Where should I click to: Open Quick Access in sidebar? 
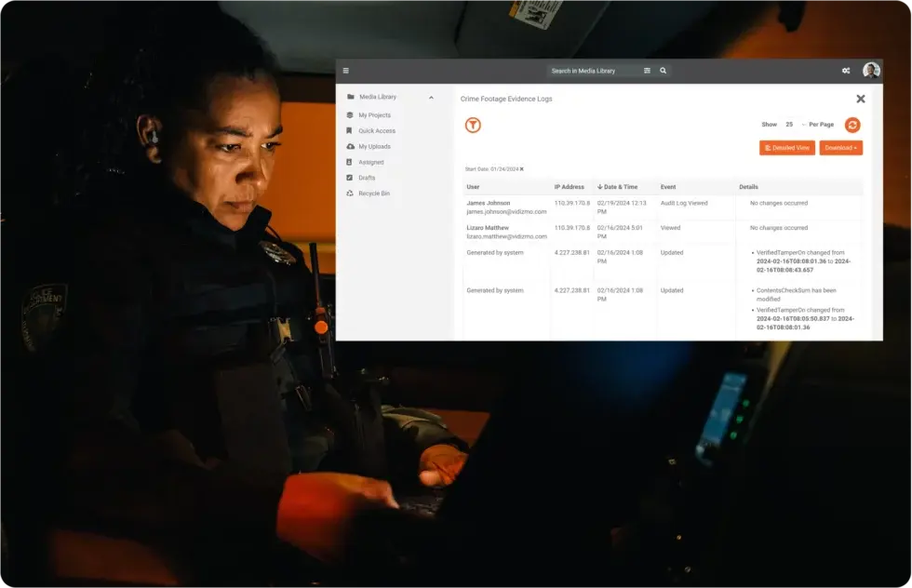point(376,131)
